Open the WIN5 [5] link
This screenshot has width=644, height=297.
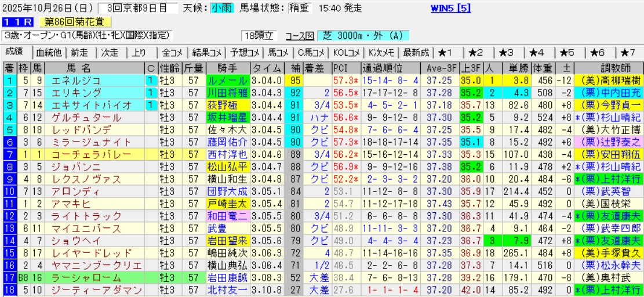point(452,8)
